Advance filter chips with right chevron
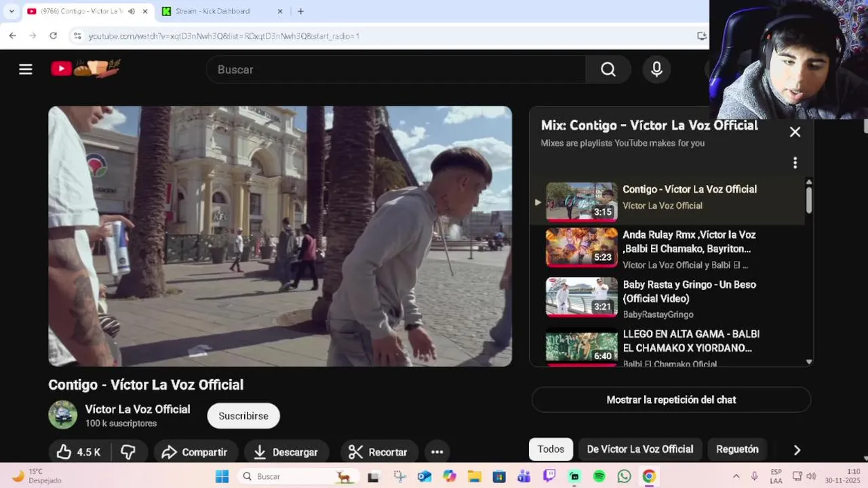 tap(797, 450)
